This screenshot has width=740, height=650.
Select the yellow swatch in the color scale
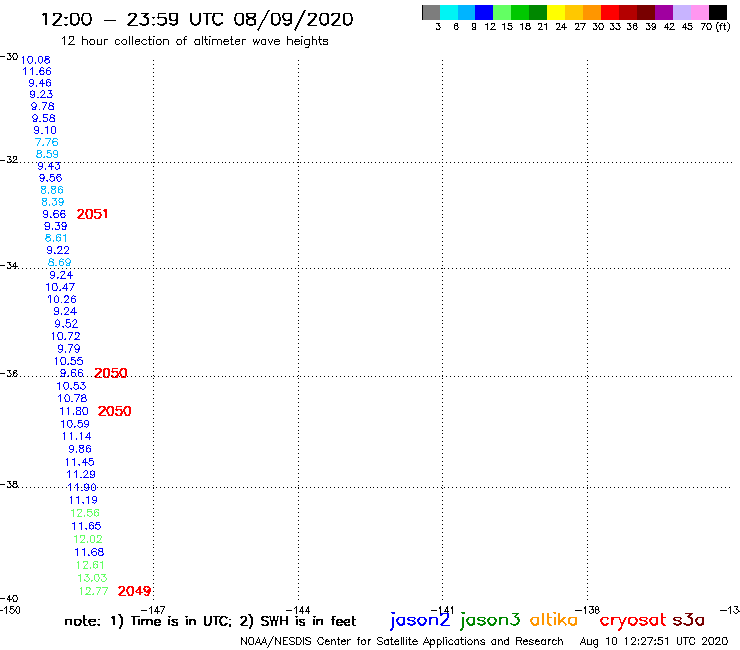coord(556,12)
